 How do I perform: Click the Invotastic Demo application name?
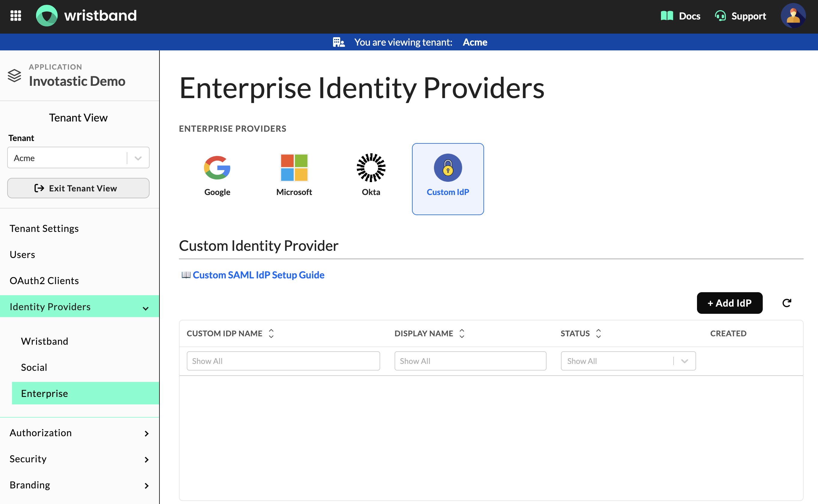(77, 81)
